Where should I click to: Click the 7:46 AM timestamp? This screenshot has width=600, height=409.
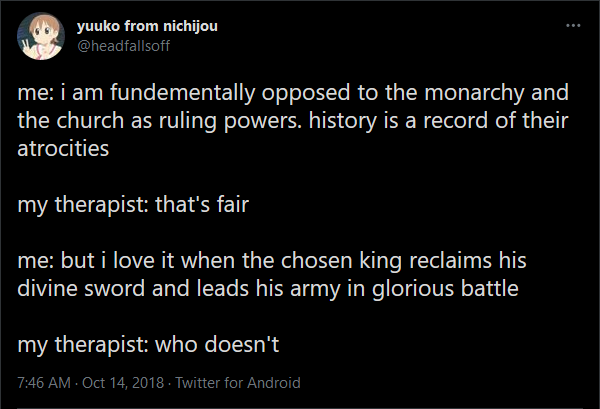(x=45, y=383)
